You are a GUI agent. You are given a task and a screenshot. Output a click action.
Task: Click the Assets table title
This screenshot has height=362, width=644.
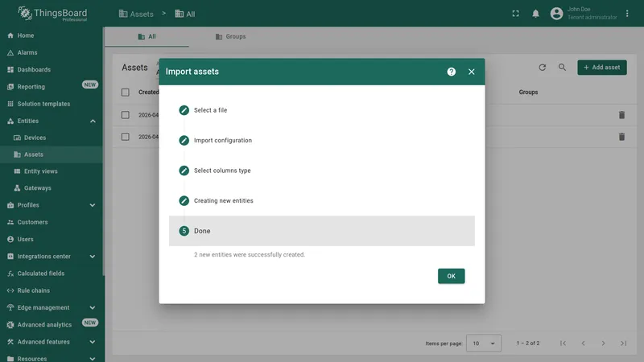[x=134, y=68]
